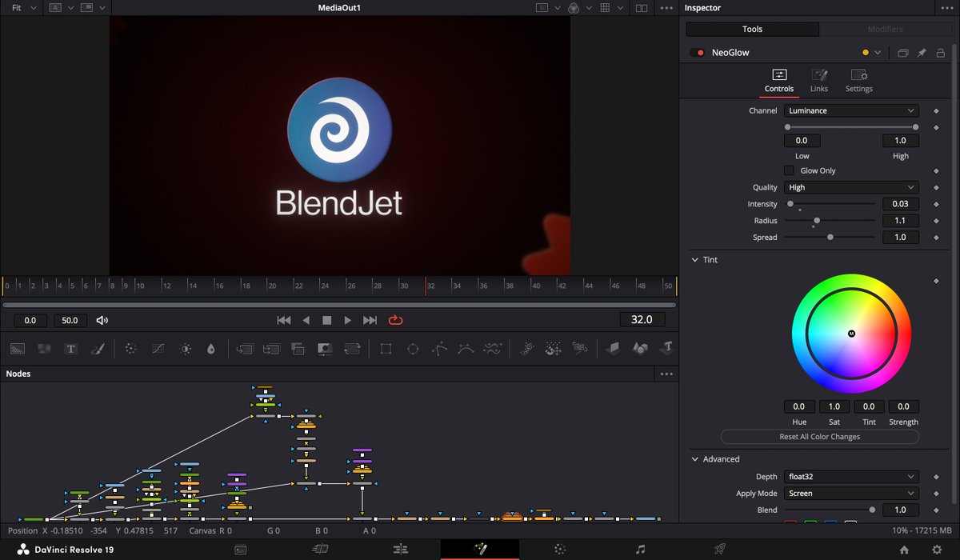Viewport: 960px width, 560px height.
Task: Toggle keyframe diamond for Radius
Action: [x=936, y=221]
